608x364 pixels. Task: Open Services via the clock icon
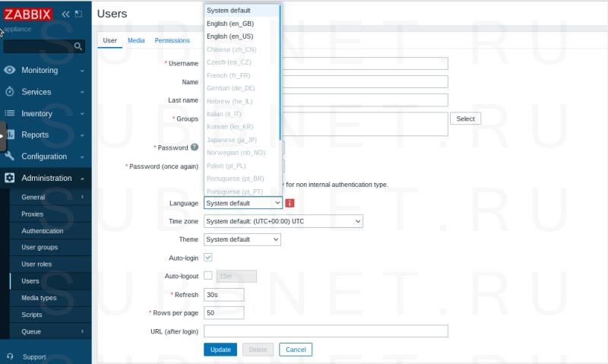(x=10, y=92)
